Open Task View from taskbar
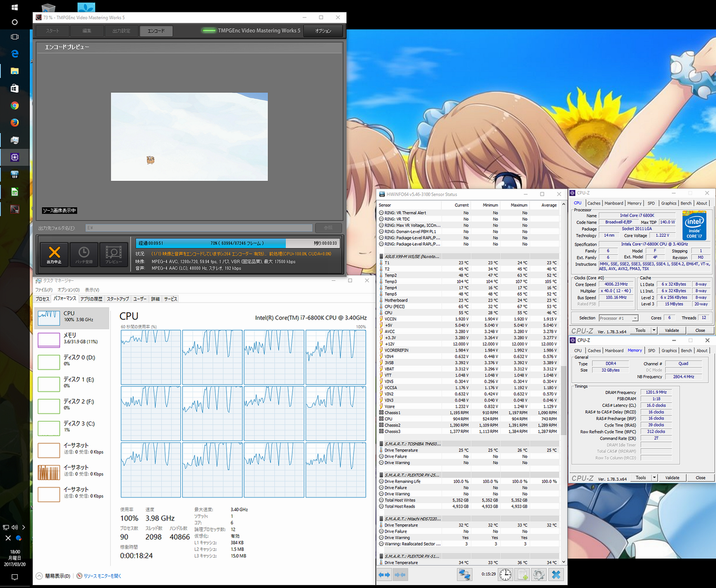This screenshot has height=588, width=716. pyautogui.click(x=14, y=37)
